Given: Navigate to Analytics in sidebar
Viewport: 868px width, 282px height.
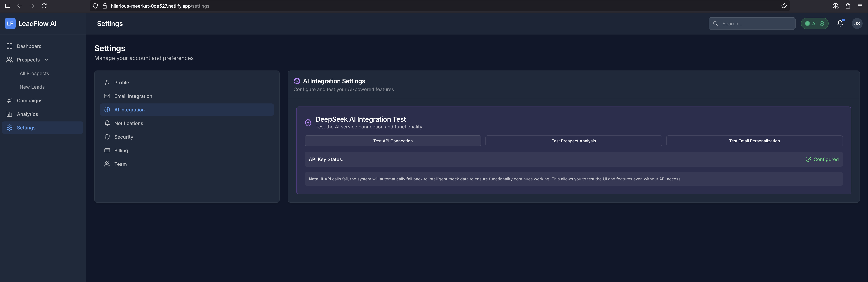Looking at the screenshot, I should point(27,114).
